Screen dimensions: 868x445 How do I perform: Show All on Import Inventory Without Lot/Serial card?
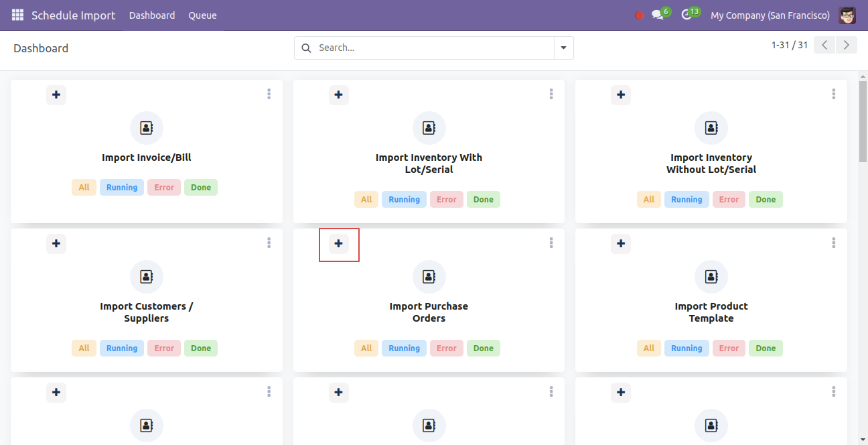pyautogui.click(x=649, y=200)
